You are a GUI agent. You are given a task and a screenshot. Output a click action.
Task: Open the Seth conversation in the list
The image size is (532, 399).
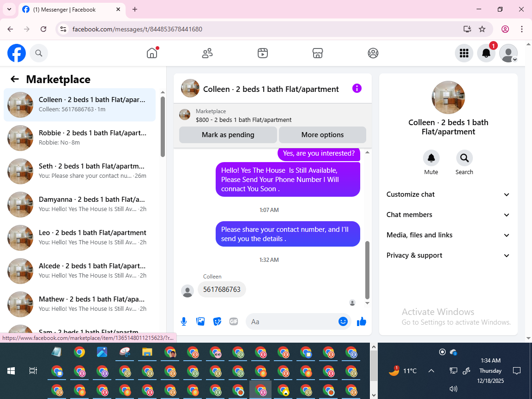(x=79, y=171)
